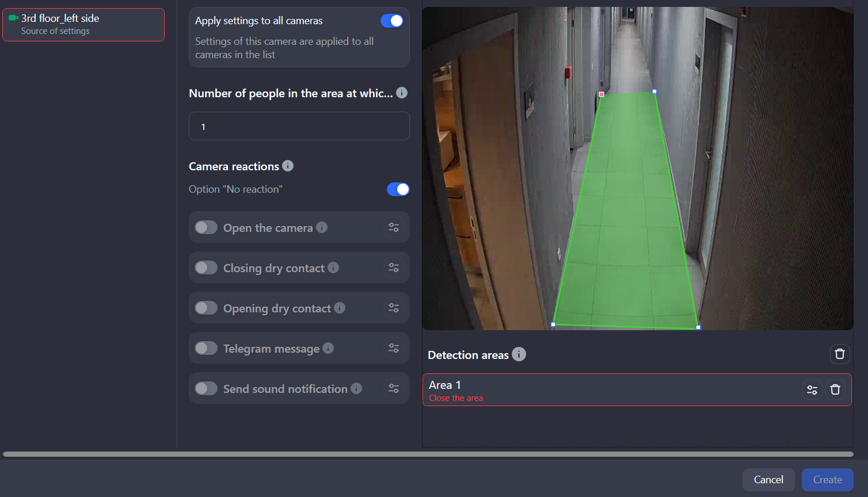
Task: Click the number of people input field
Action: click(x=299, y=127)
